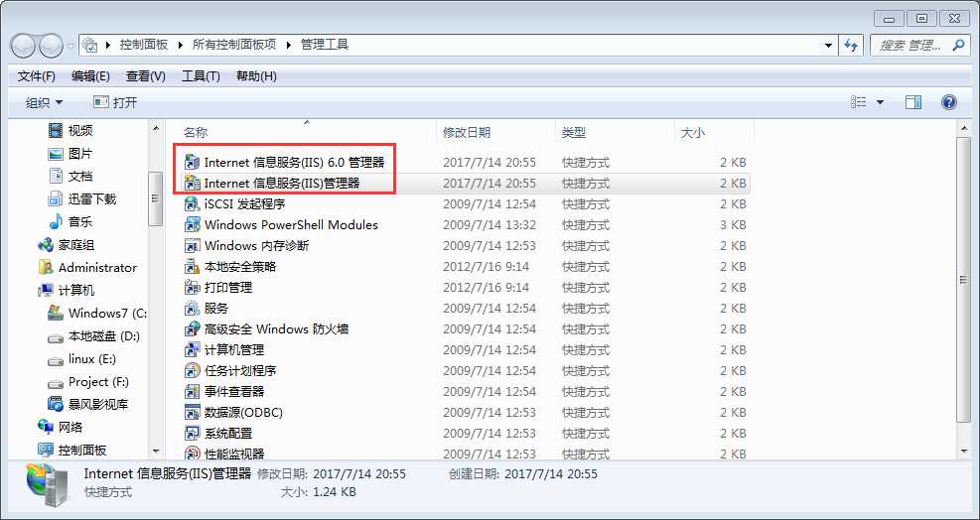Toggle the preview pane icon
The image size is (980, 520).
[913, 102]
